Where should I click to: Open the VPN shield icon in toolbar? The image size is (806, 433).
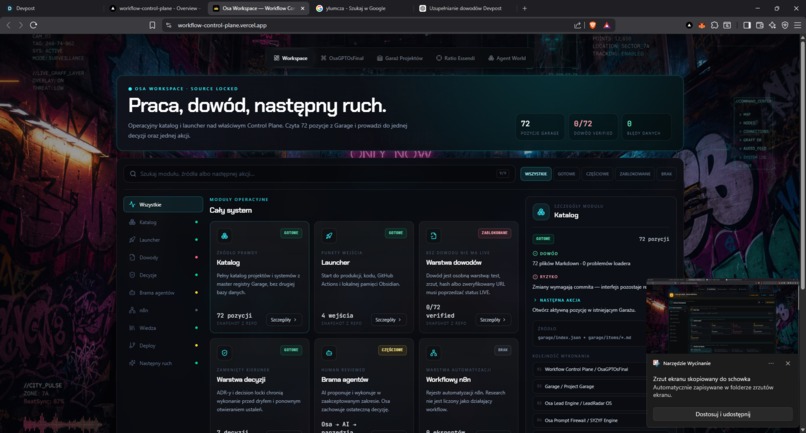(785, 25)
